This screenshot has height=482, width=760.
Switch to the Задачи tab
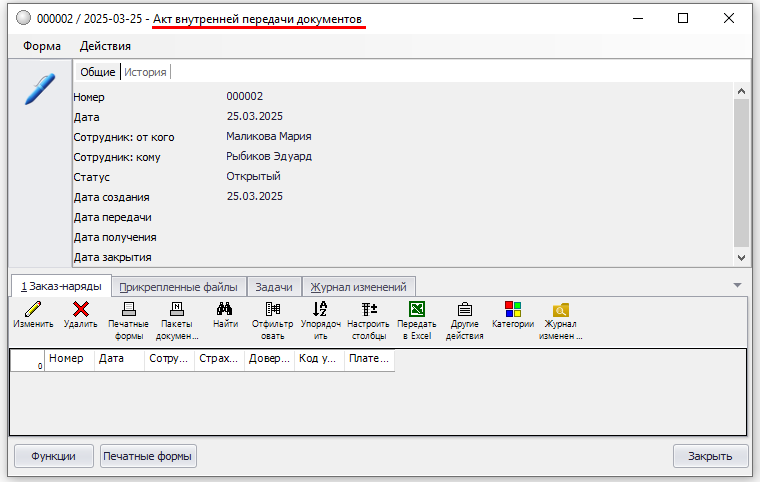274,287
